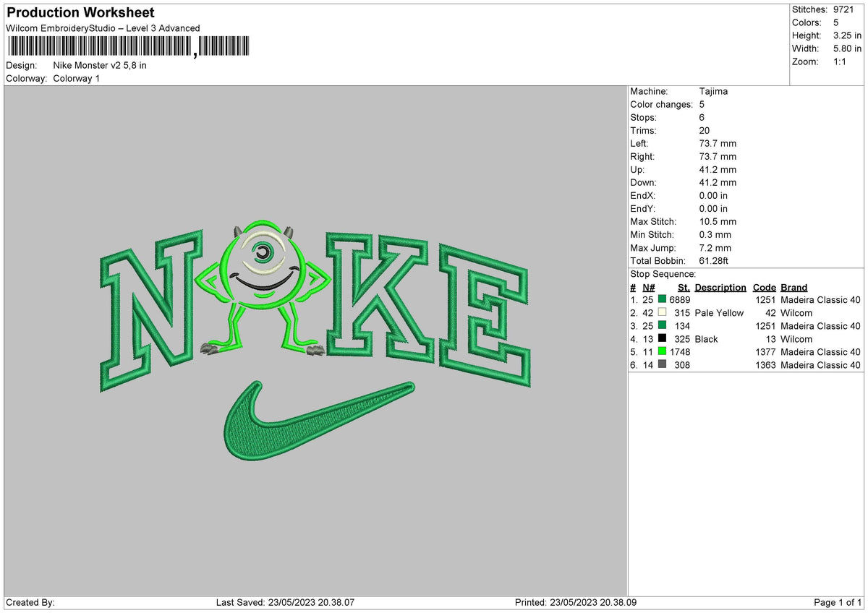Click the Description column header
Screen dimensions: 868x613
click(720, 287)
